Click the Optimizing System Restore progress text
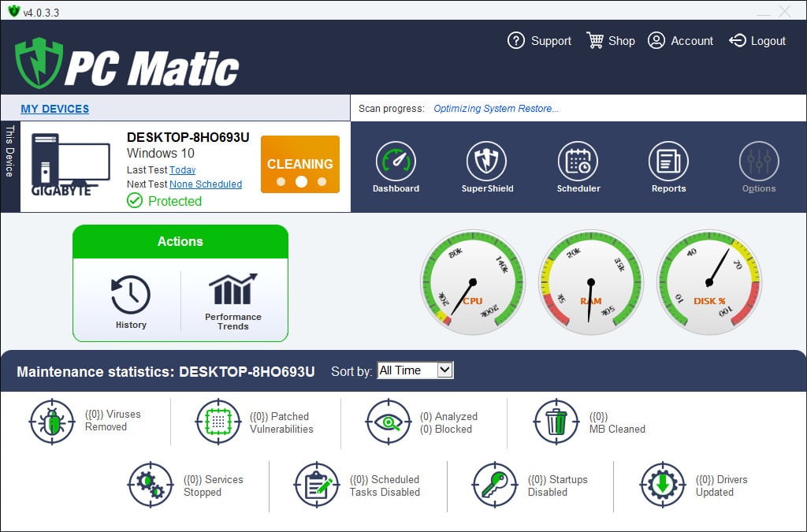The width and height of the screenshot is (807, 532). click(x=496, y=109)
